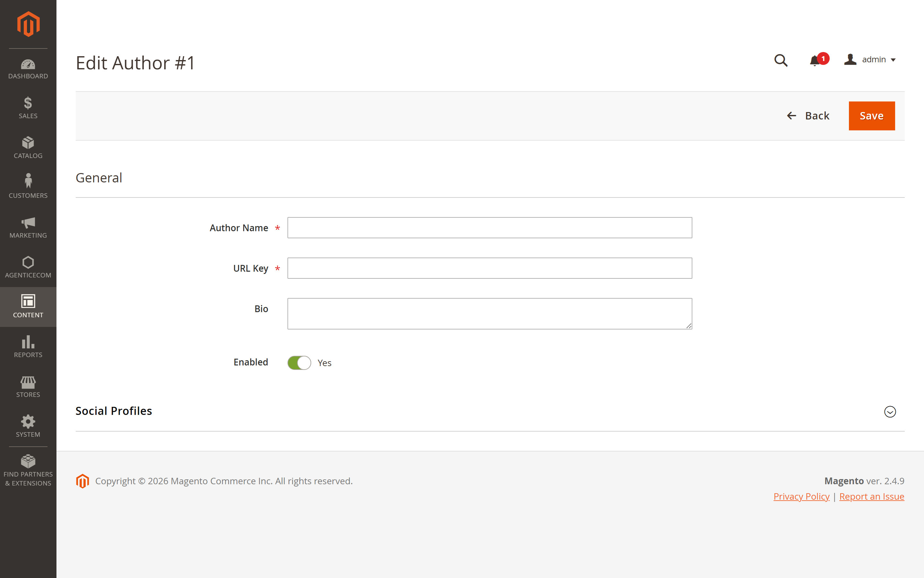Viewport: 924px width, 578px height.
Task: Click the Social Profiles heading
Action: point(114,411)
